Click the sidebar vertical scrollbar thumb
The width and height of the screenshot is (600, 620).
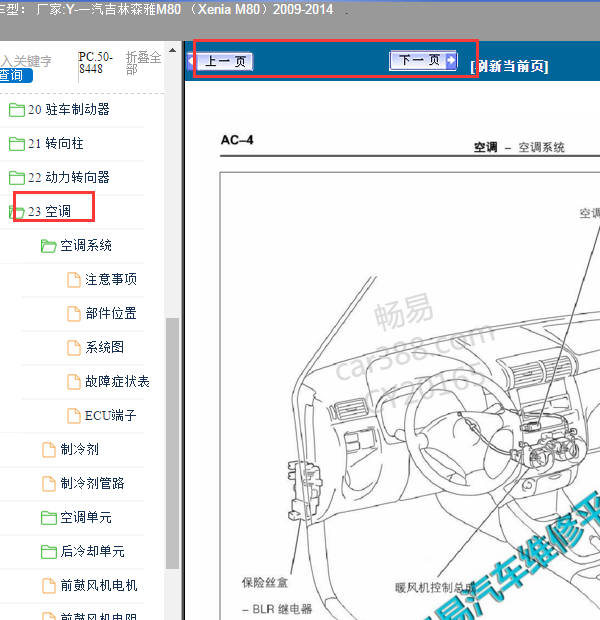coord(172,443)
